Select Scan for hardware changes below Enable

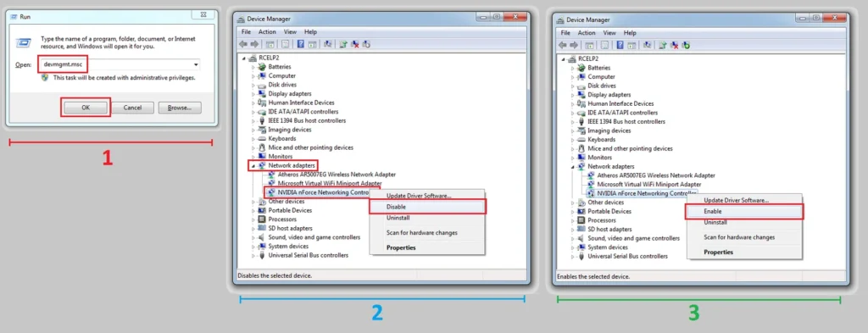click(x=739, y=237)
